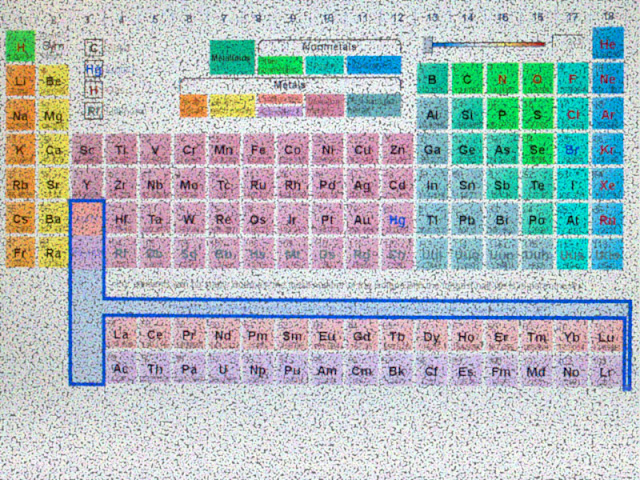Viewport: 640px width, 480px height.
Task: Select the Gas state legend box H
Action: [93, 89]
